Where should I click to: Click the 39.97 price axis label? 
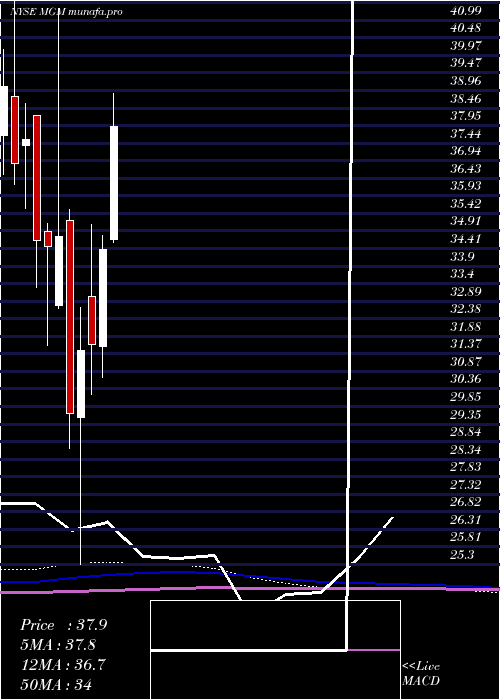point(466,46)
